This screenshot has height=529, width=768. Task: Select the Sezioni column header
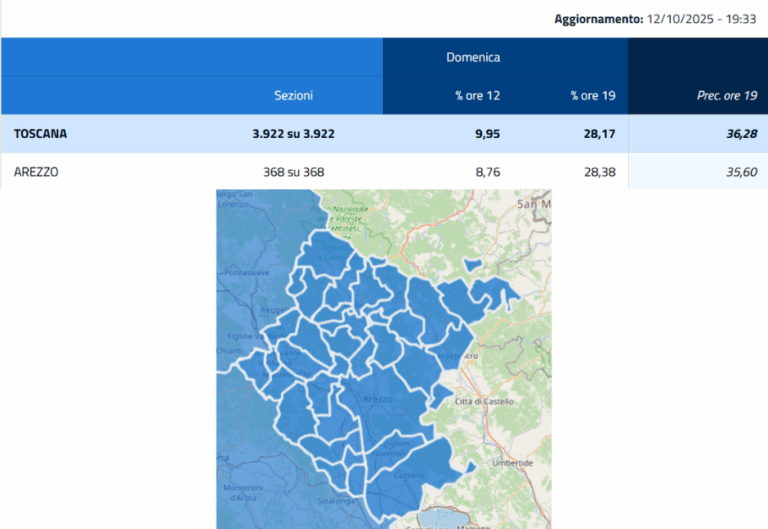(x=293, y=95)
